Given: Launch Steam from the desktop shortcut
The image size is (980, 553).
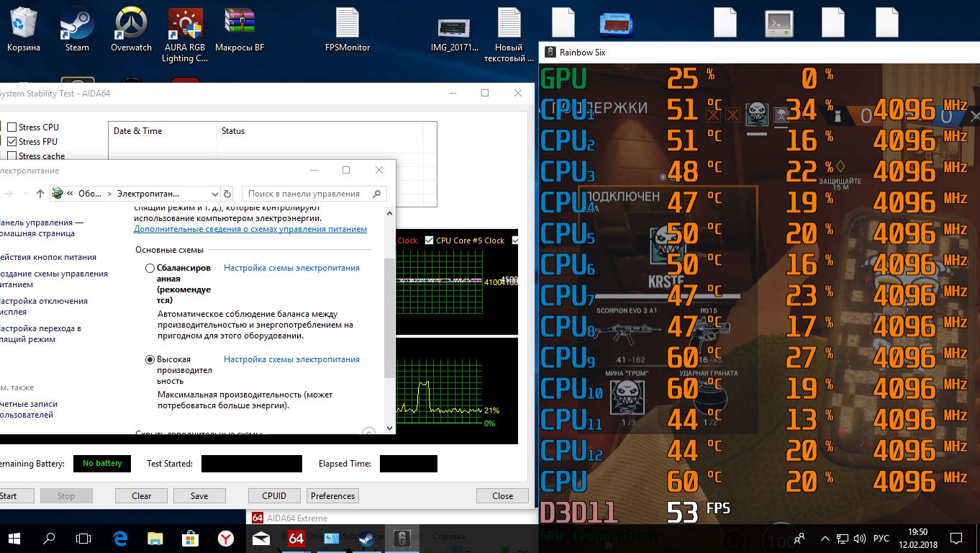Looking at the screenshot, I should coord(77,30).
